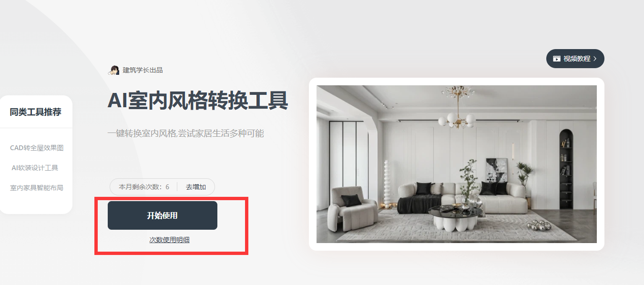Click the AI室内风格转换工具 page title
Image resolution: width=644 pixels, height=285 pixels.
tap(198, 101)
